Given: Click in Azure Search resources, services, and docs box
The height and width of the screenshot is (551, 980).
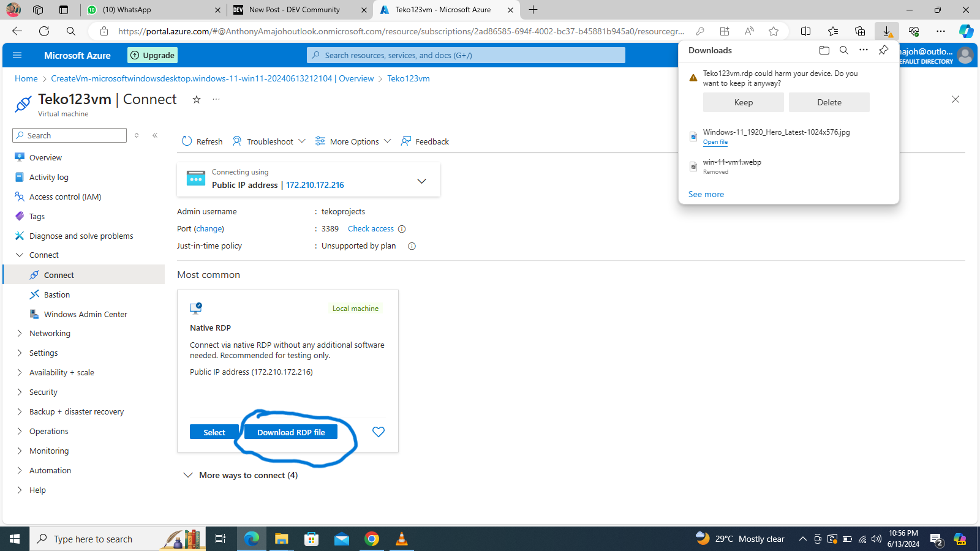Looking at the screenshot, I should 466,55.
